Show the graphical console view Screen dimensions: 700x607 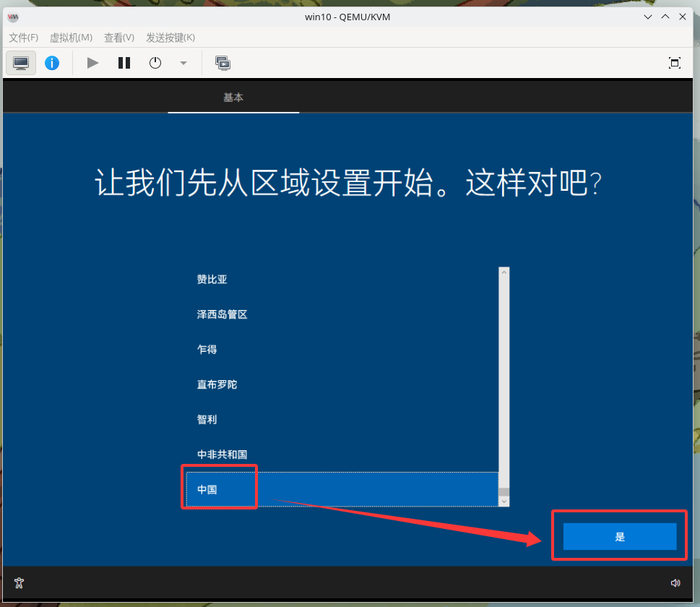21,63
